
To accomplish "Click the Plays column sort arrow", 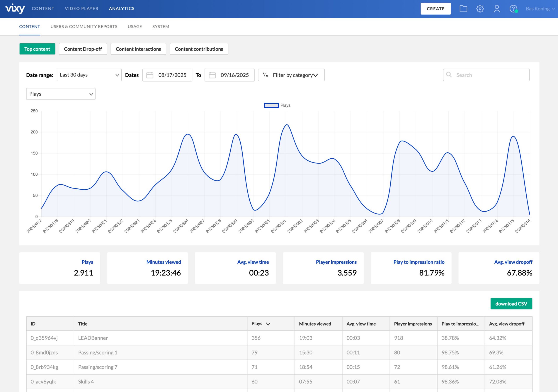I will 268,324.
